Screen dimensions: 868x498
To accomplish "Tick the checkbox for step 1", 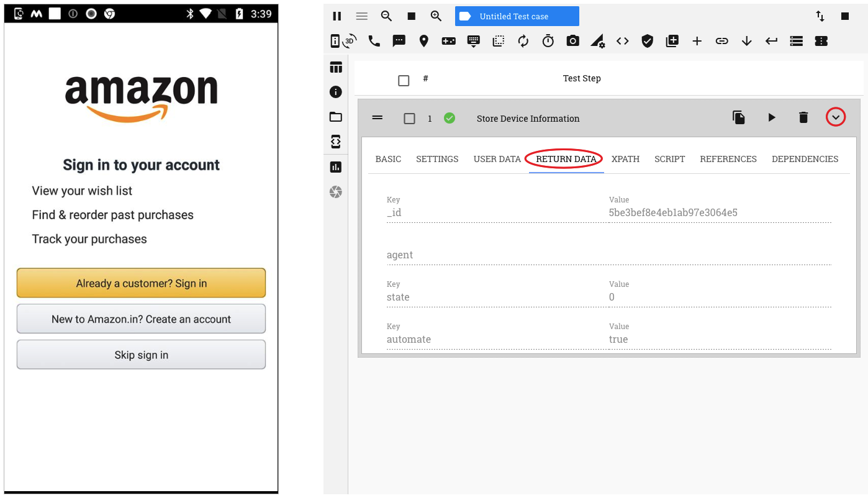I will [x=409, y=119].
